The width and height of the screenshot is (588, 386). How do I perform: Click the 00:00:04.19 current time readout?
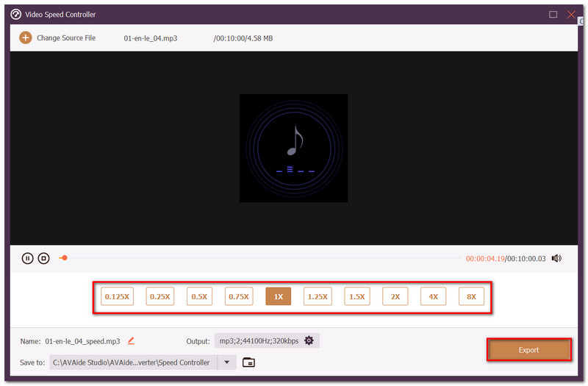pos(485,259)
